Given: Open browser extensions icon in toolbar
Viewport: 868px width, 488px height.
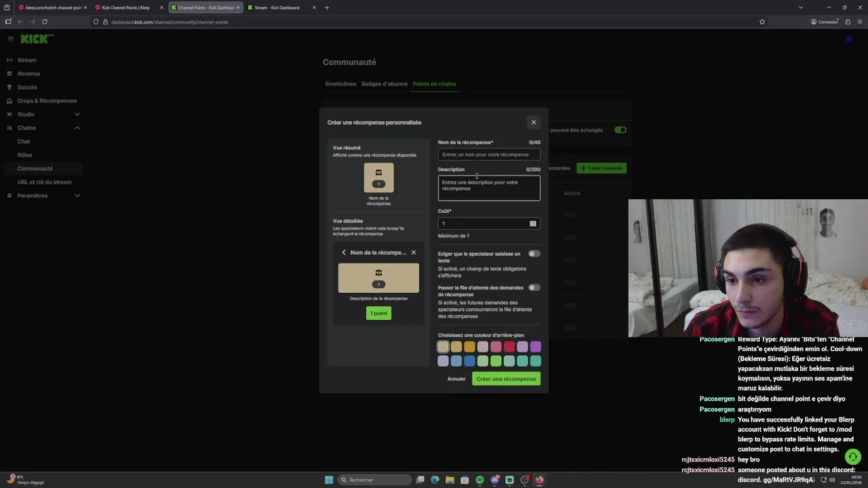Looking at the screenshot, I should coord(848,22).
